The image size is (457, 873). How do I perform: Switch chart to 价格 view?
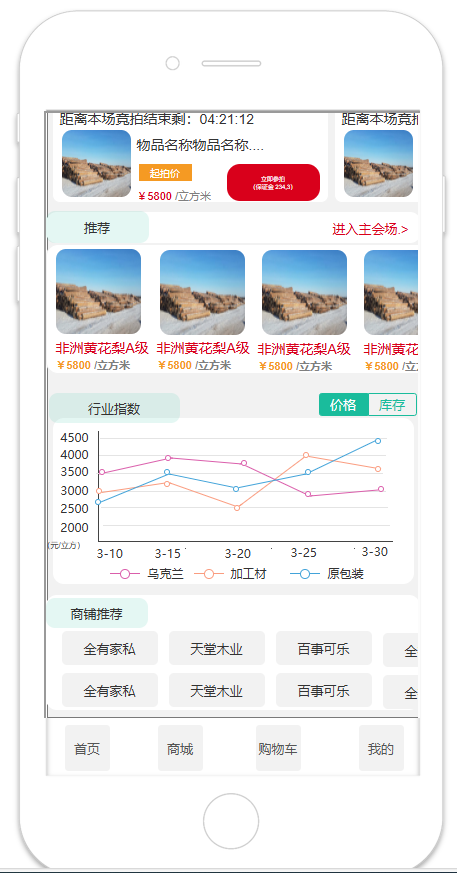[x=344, y=405]
